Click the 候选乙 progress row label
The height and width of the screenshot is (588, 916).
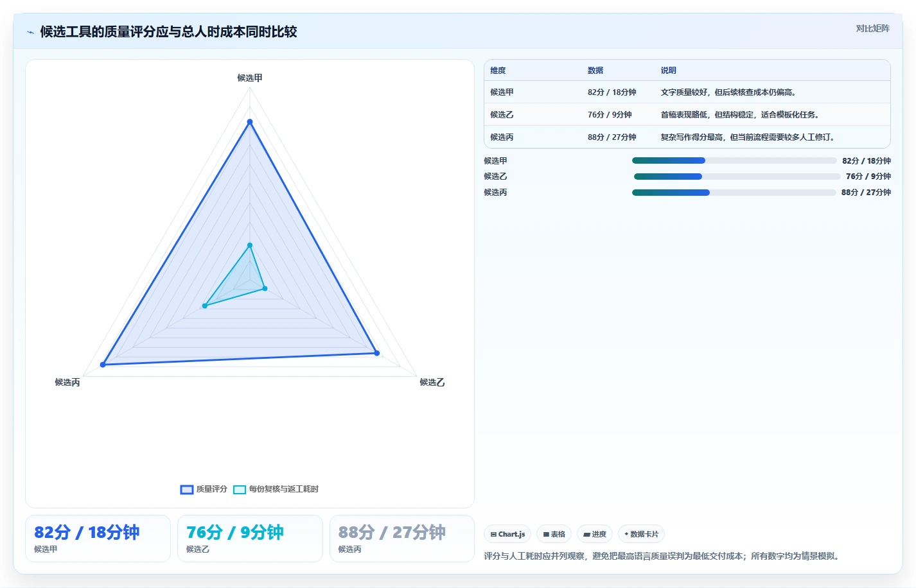coord(495,177)
